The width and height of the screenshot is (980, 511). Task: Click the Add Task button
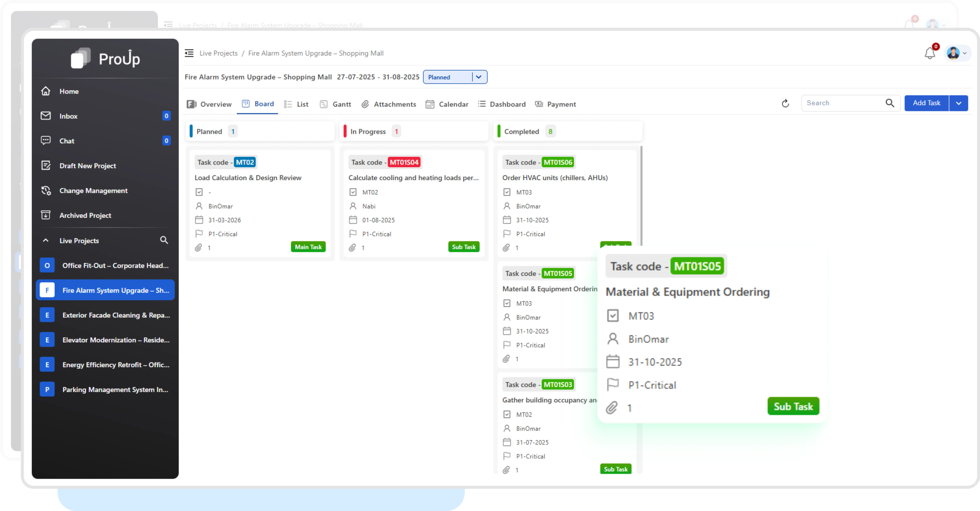coord(926,103)
